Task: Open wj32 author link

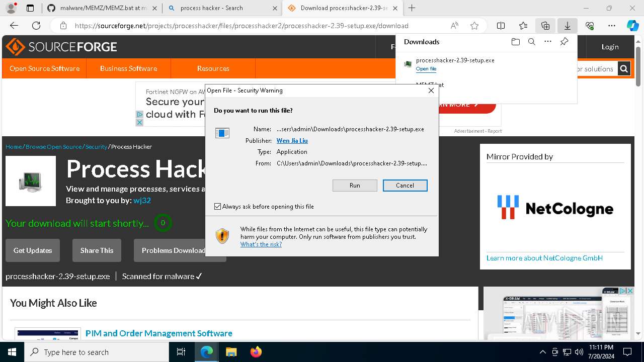Action: tap(142, 201)
